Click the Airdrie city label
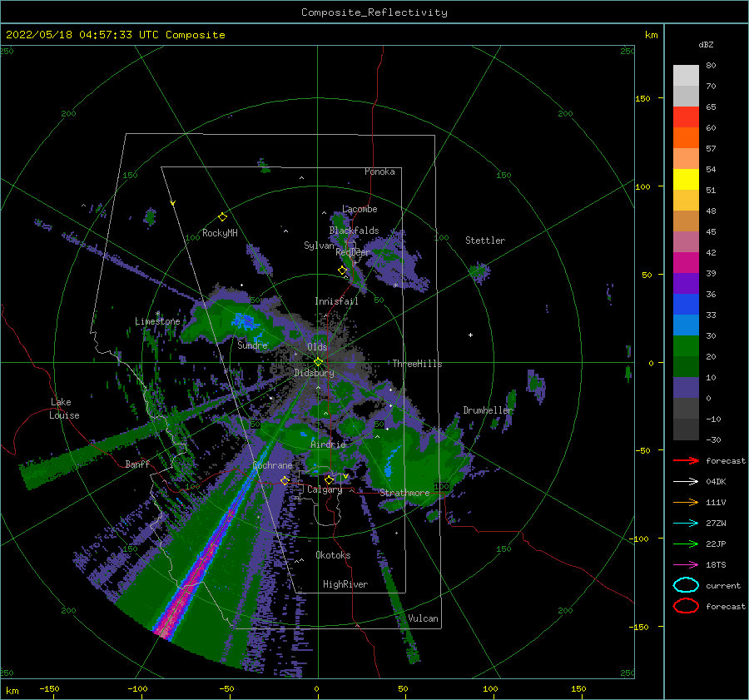 tap(328, 444)
